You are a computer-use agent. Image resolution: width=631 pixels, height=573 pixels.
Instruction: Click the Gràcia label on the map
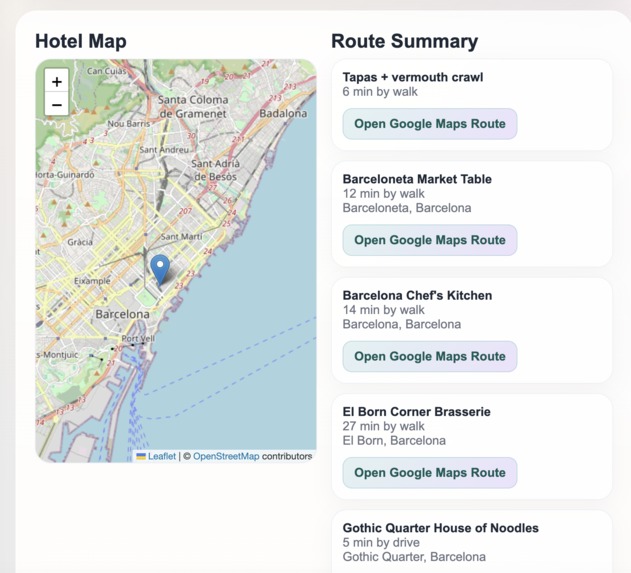click(x=80, y=242)
